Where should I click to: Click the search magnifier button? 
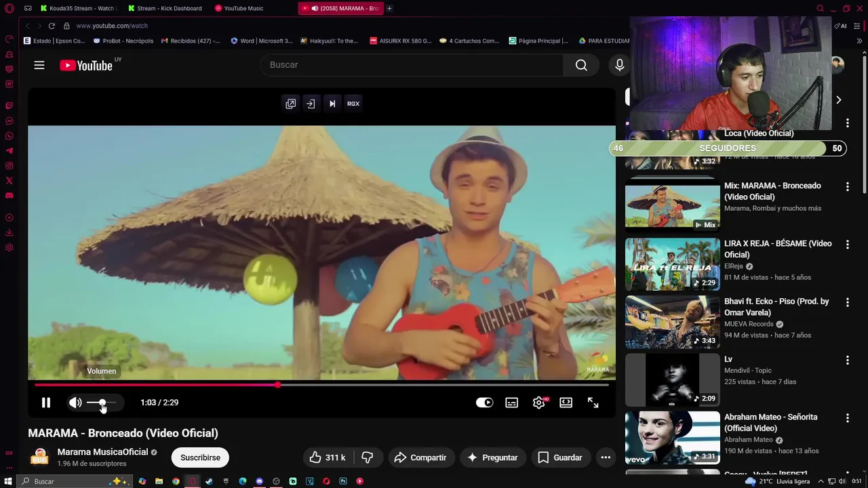tap(581, 65)
